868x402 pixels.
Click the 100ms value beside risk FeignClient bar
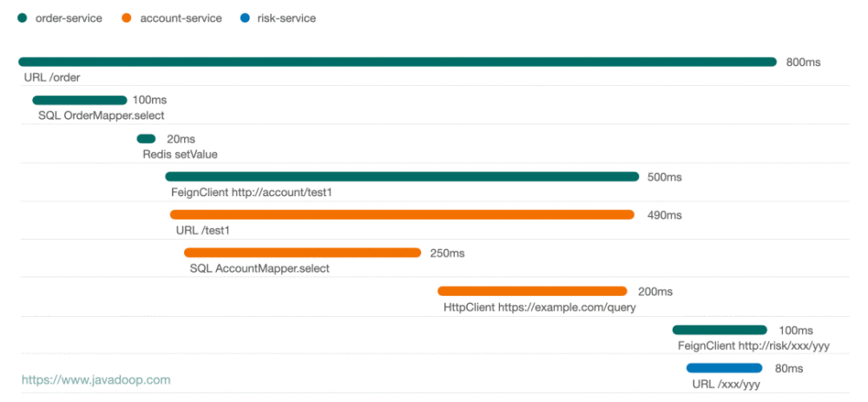[x=796, y=331]
